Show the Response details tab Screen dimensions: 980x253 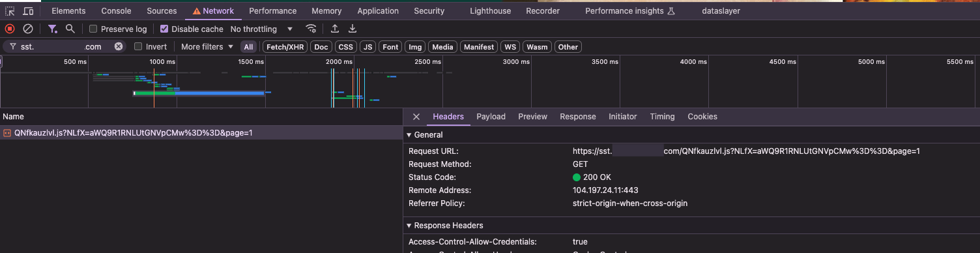(578, 117)
